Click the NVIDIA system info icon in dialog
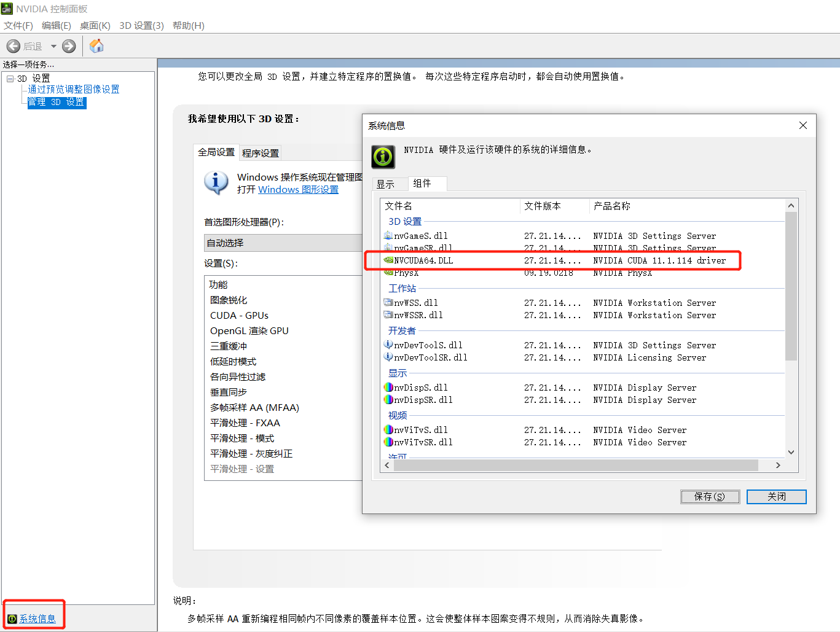This screenshot has width=840, height=632. tap(383, 157)
